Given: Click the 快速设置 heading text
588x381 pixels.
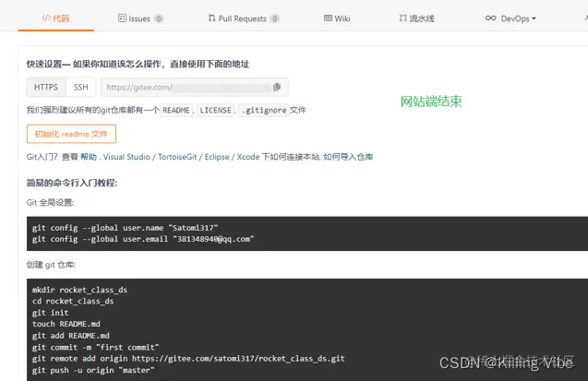Looking at the screenshot, I should [138, 64].
